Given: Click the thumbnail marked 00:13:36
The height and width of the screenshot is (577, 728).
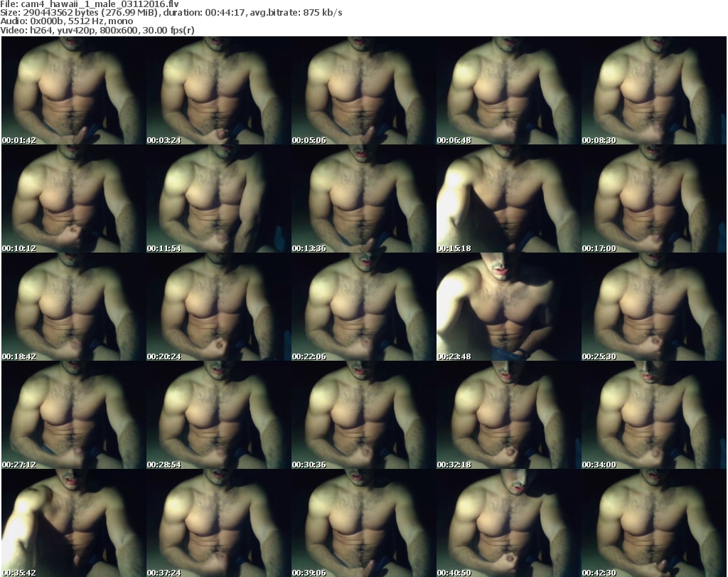Looking at the screenshot, I should point(363,198).
